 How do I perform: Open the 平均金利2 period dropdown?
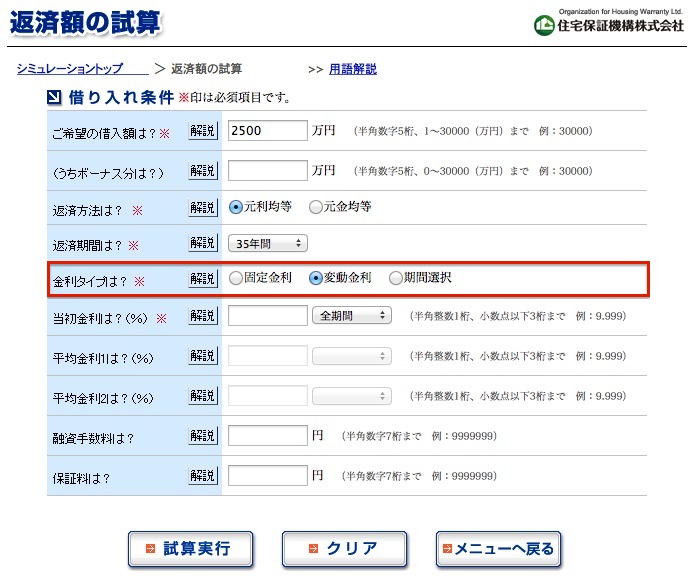coord(352,396)
